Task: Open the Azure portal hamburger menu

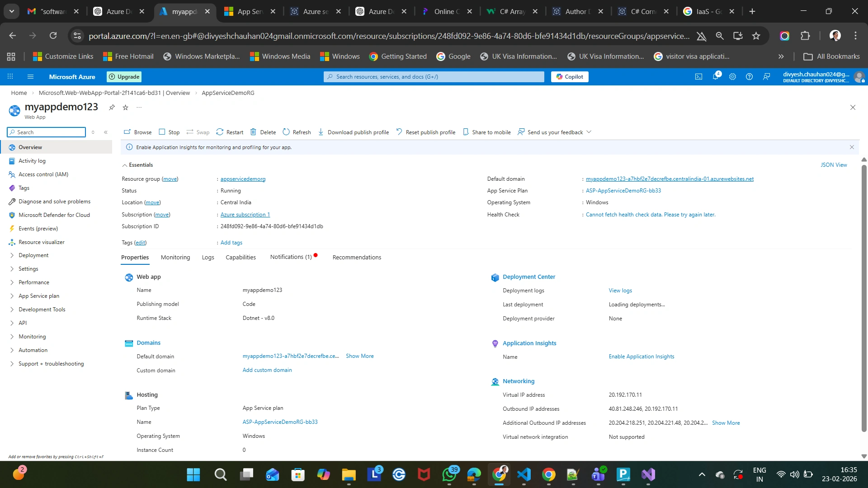Action: (x=30, y=77)
